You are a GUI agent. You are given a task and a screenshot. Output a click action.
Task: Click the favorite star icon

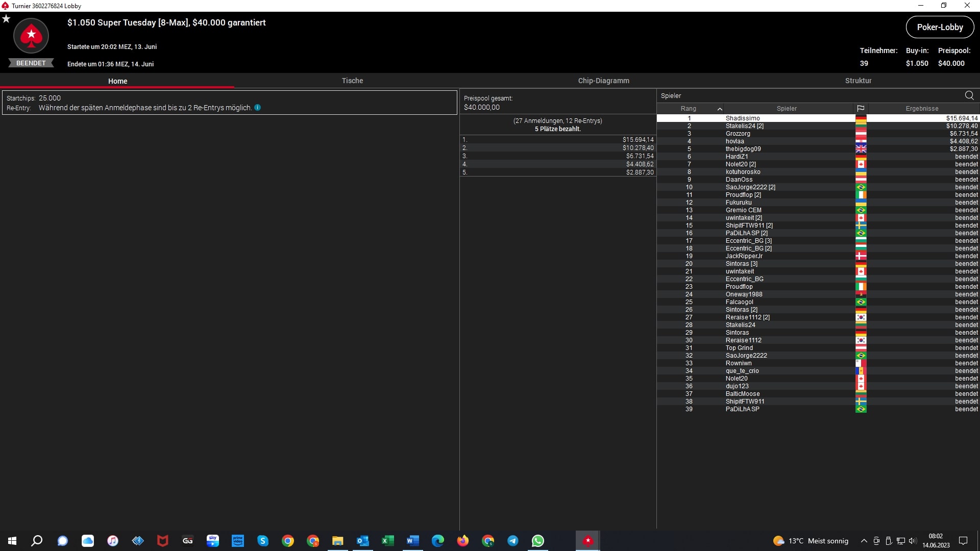pos(6,19)
